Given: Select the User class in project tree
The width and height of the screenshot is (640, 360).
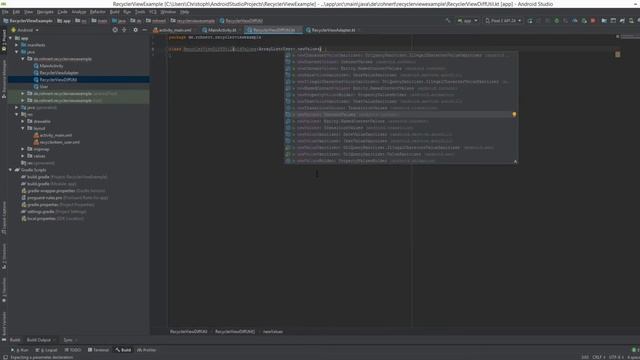Looking at the screenshot, I should tap(44, 87).
